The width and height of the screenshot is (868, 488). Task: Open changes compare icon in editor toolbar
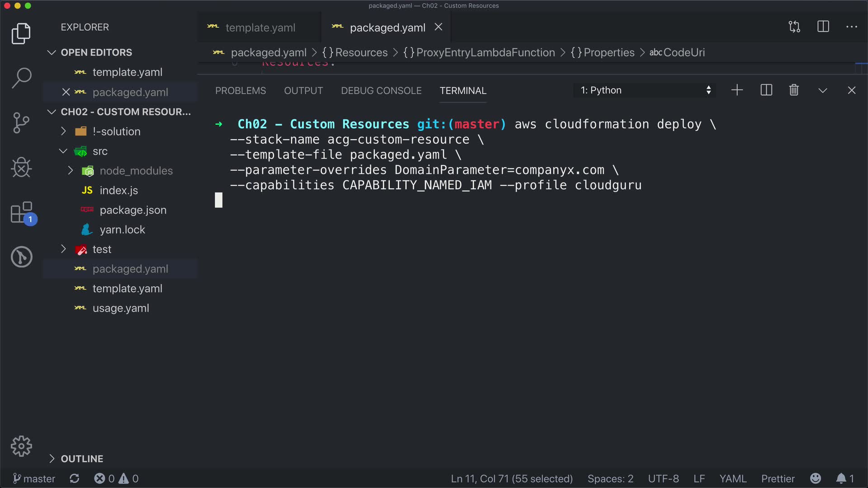coord(794,27)
